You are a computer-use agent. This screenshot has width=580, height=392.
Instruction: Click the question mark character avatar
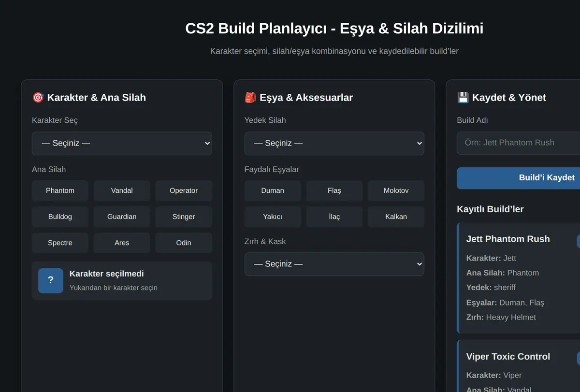pyautogui.click(x=51, y=280)
